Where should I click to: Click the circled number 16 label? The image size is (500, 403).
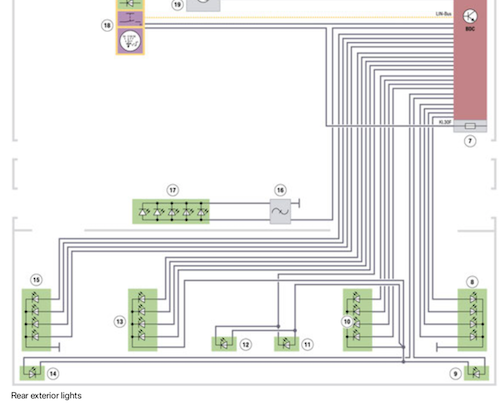280,190
